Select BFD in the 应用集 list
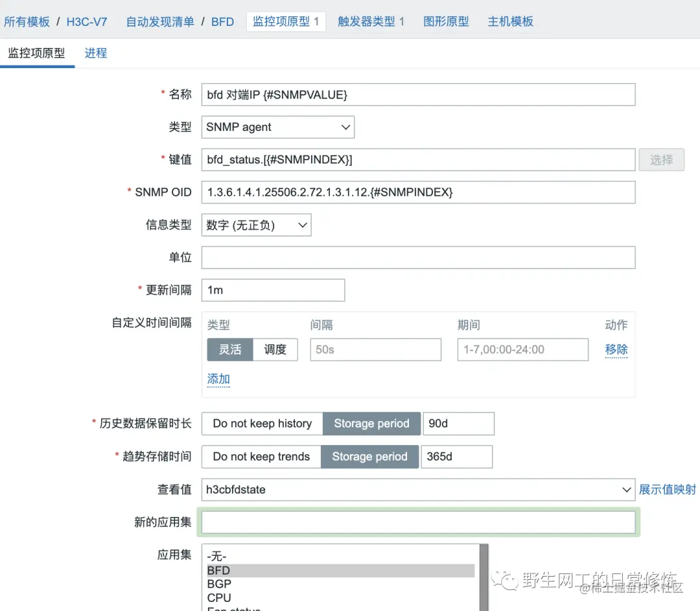Image resolution: width=700 pixels, height=611 pixels. click(341, 570)
